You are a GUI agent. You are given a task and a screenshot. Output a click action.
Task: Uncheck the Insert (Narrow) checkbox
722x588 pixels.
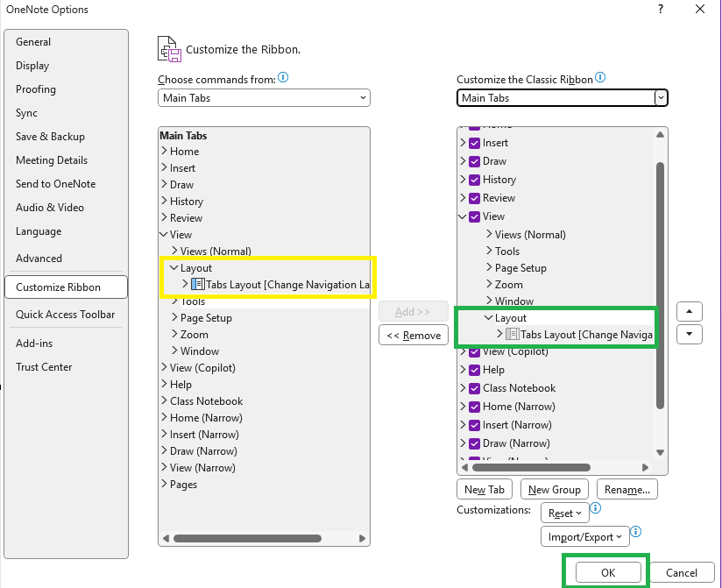coord(474,426)
